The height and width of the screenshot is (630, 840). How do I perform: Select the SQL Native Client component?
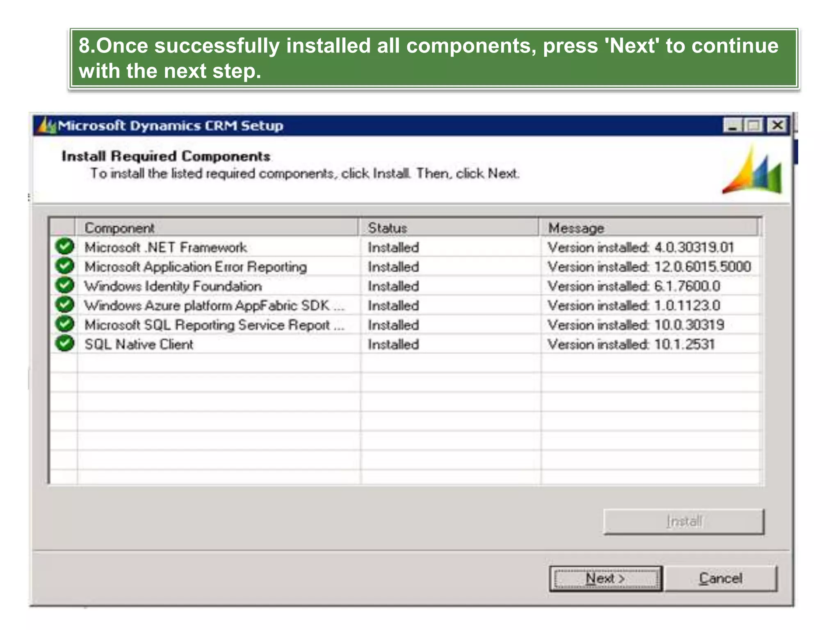click(139, 344)
